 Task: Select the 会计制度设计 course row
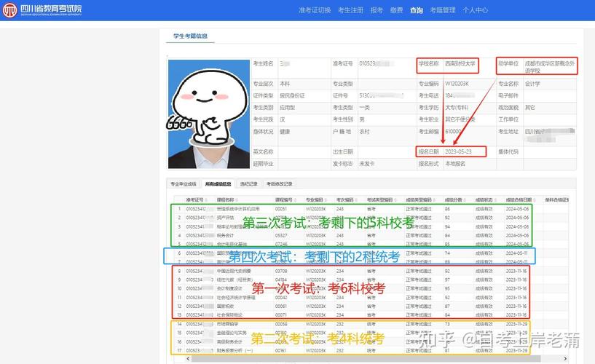pos(371,288)
